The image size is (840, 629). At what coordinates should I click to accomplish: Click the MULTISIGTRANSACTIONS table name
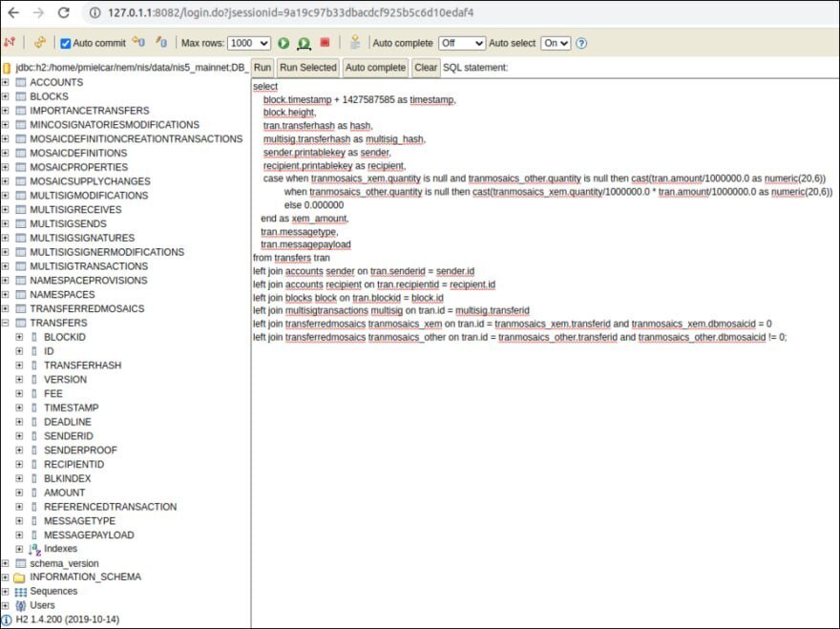(x=89, y=266)
